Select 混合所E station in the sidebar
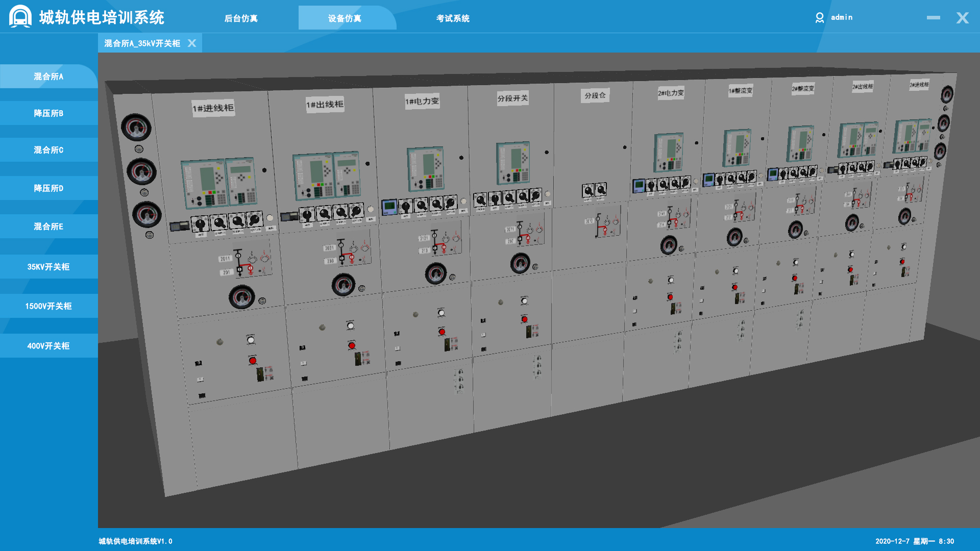The height and width of the screenshot is (551, 980). click(48, 227)
